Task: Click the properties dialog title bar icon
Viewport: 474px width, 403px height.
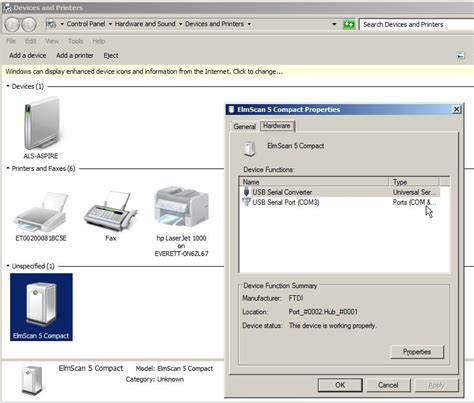Action: point(231,110)
